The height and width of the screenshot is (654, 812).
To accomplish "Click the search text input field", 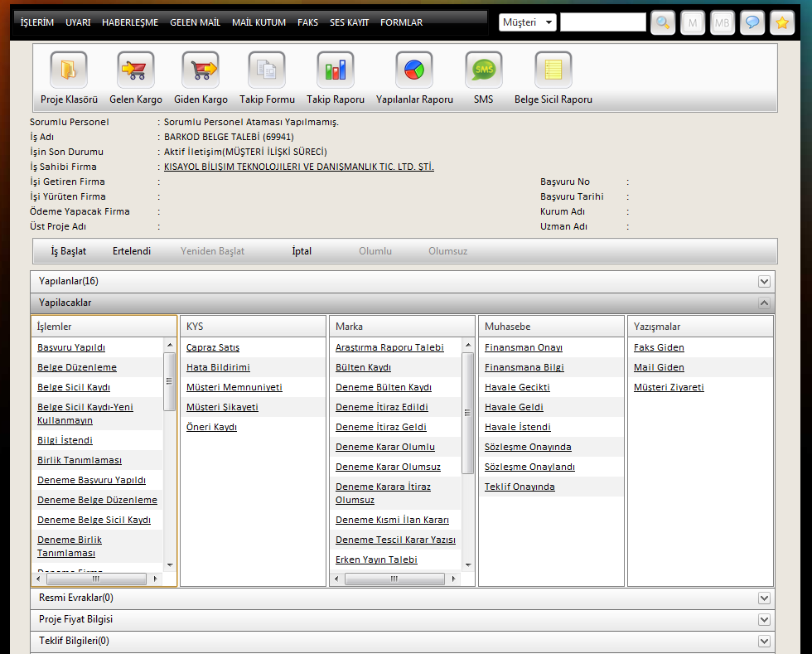I will 602,22.
